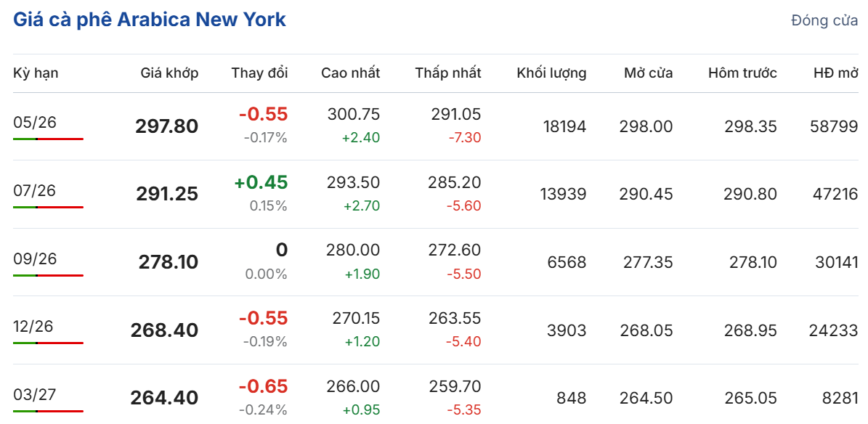Click the volume value 18194

[x=564, y=126]
